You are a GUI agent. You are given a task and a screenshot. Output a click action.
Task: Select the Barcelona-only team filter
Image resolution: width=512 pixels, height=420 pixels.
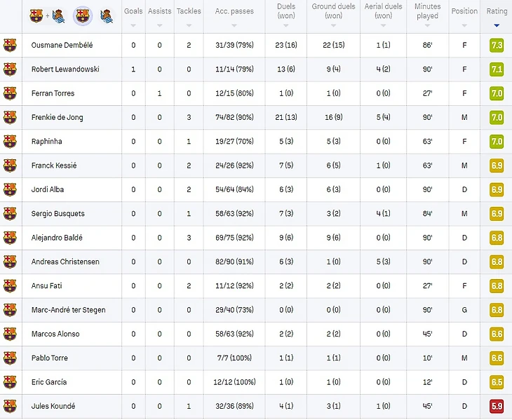point(82,15)
